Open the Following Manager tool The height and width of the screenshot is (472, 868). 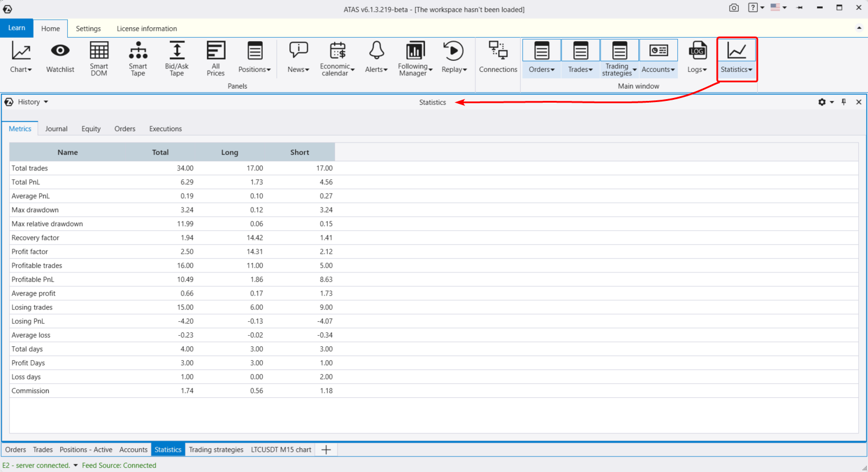[x=415, y=57]
